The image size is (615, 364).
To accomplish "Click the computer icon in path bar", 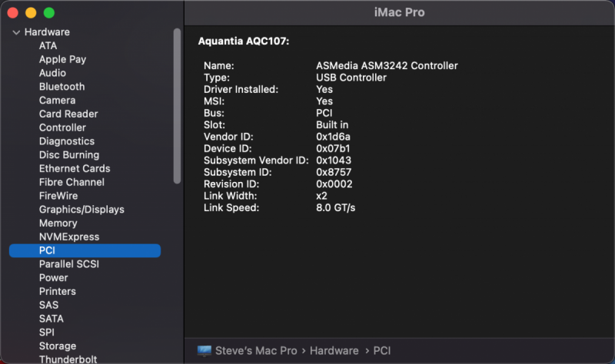I will pyautogui.click(x=204, y=351).
